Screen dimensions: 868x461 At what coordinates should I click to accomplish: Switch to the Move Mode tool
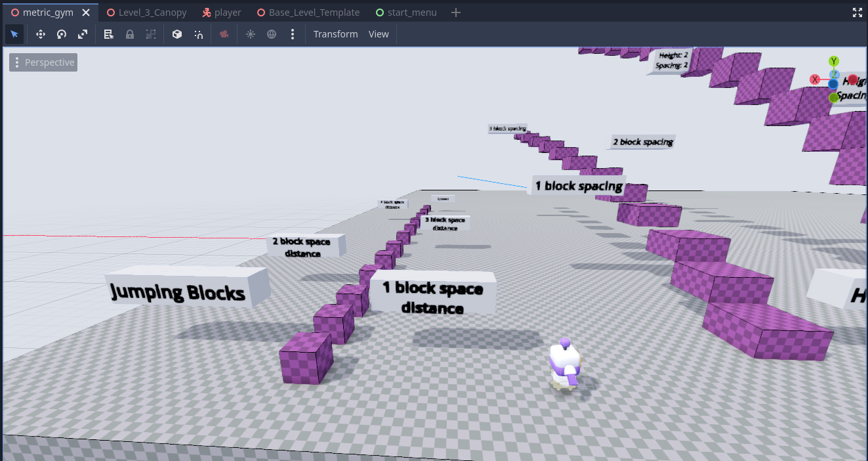click(x=40, y=34)
